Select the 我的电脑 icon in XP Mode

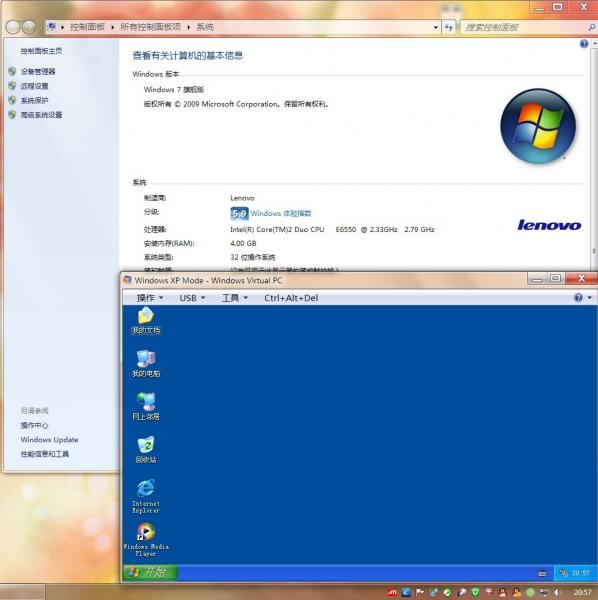[146, 364]
